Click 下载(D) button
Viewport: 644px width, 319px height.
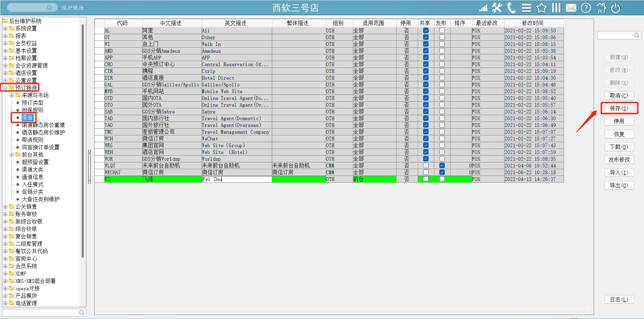[x=619, y=147]
